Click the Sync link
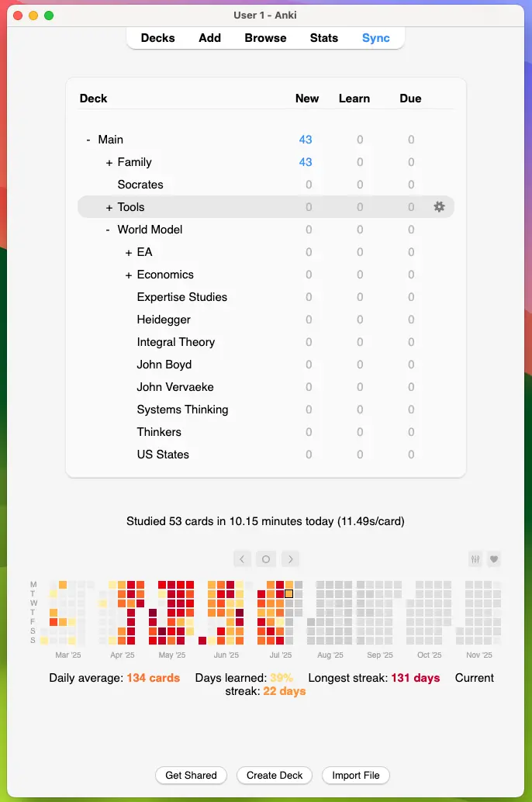532x802 pixels. 376,38
